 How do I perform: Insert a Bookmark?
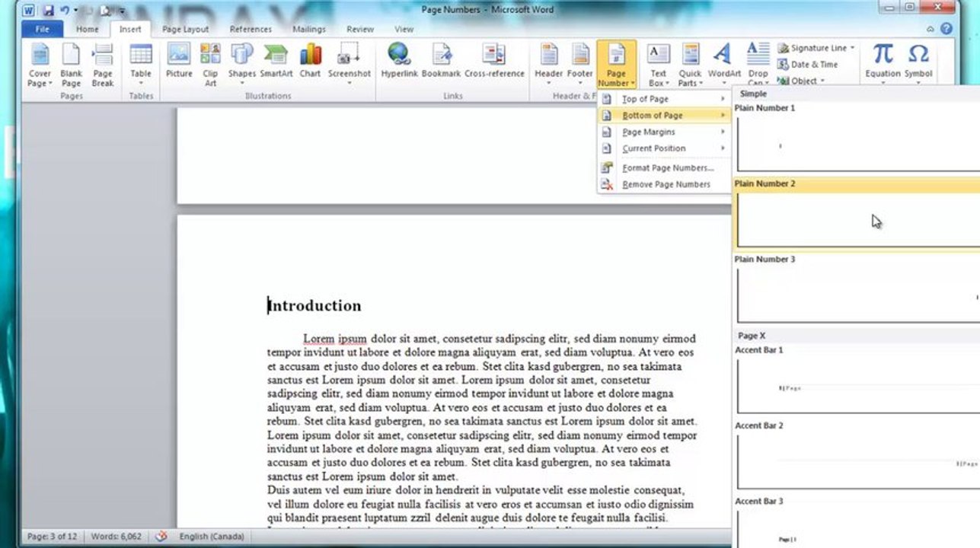pyautogui.click(x=441, y=61)
